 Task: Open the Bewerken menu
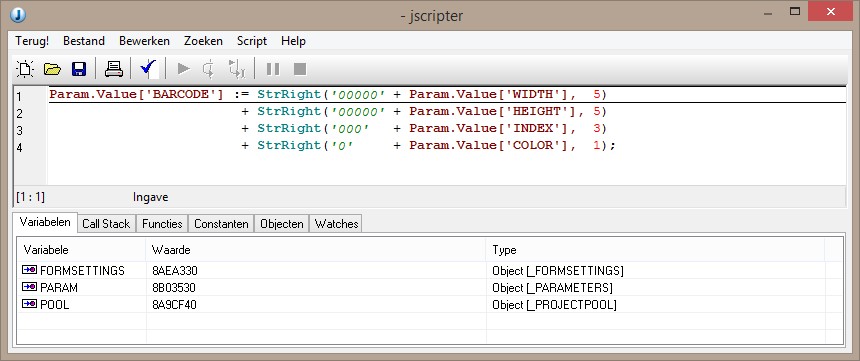point(144,41)
